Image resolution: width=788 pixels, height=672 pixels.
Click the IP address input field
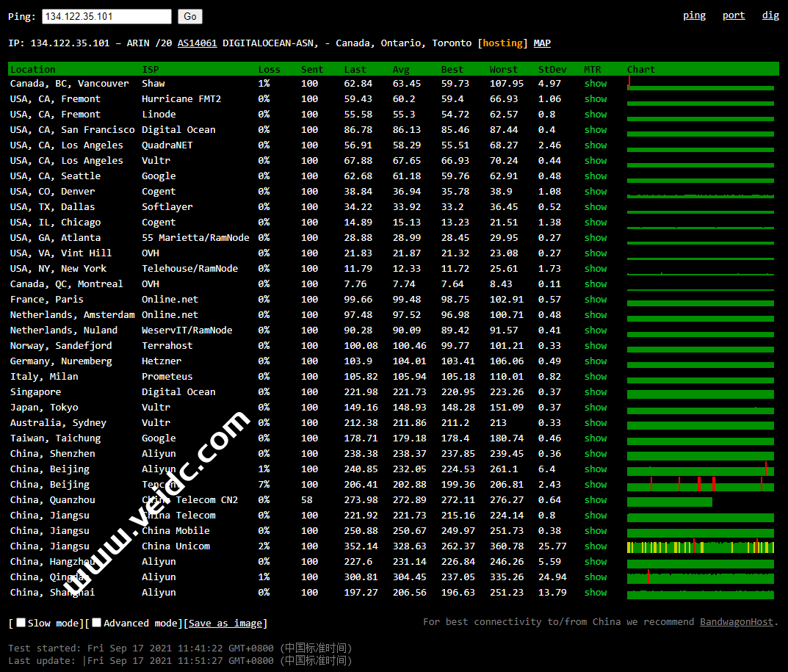click(x=106, y=16)
